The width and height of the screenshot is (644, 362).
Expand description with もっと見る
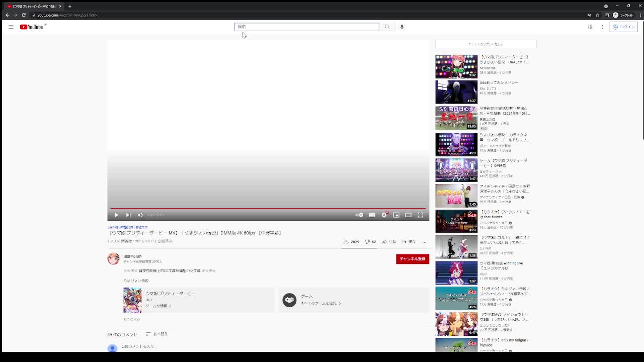[x=131, y=319]
